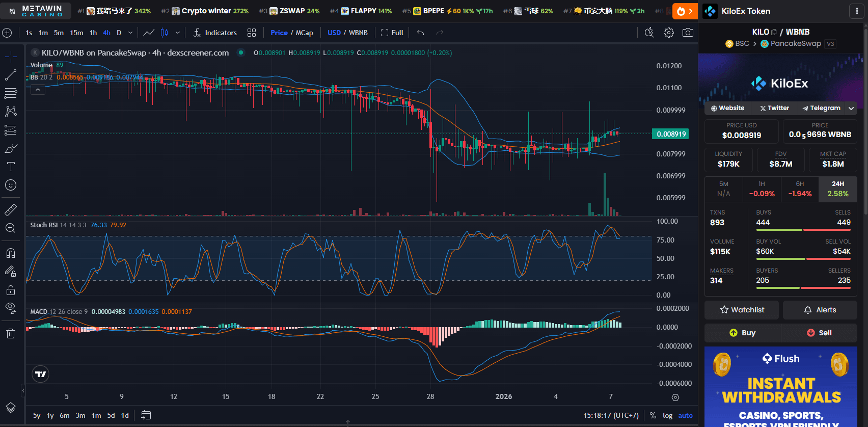Screen dimensions: 868x427
Task: Toggle auto scale mode
Action: [685, 415]
